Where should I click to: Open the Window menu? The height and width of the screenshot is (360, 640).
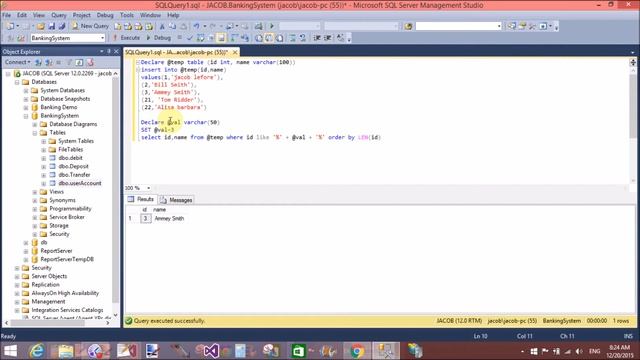[150, 15]
